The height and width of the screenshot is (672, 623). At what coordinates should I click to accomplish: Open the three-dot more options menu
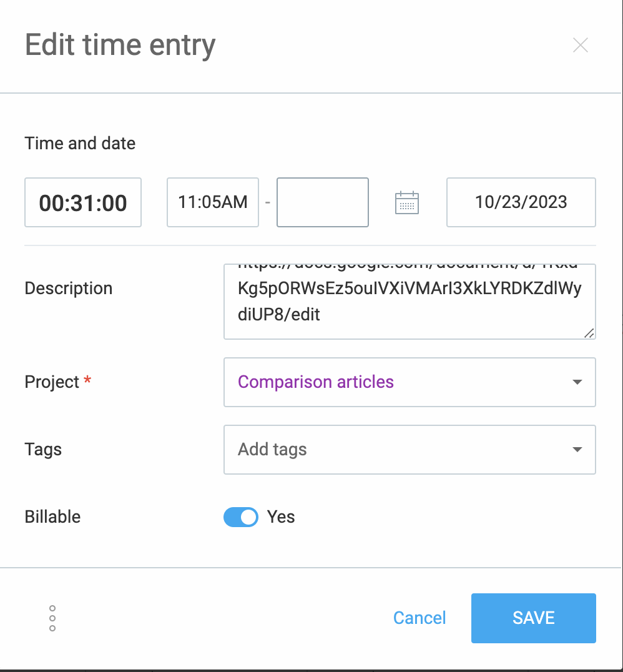point(52,618)
